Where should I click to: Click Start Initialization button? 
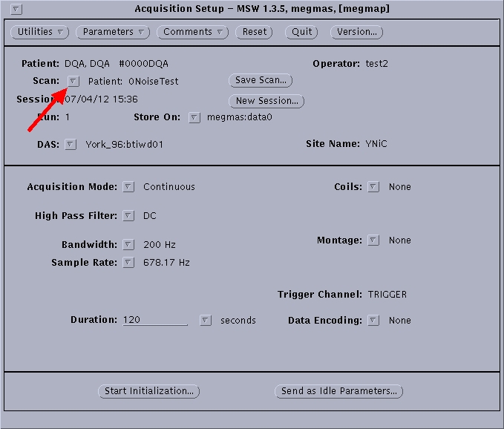tap(148, 391)
